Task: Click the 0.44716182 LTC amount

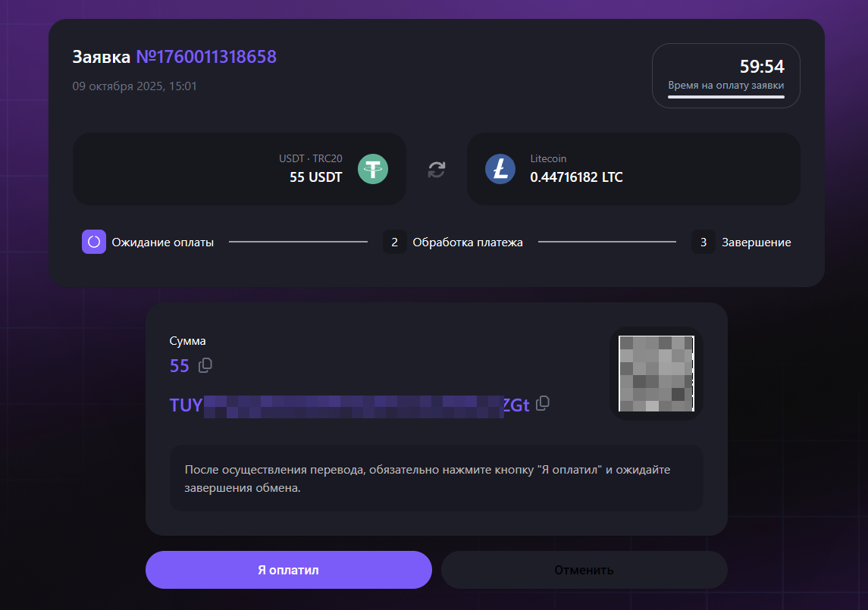Action: pyautogui.click(x=576, y=177)
